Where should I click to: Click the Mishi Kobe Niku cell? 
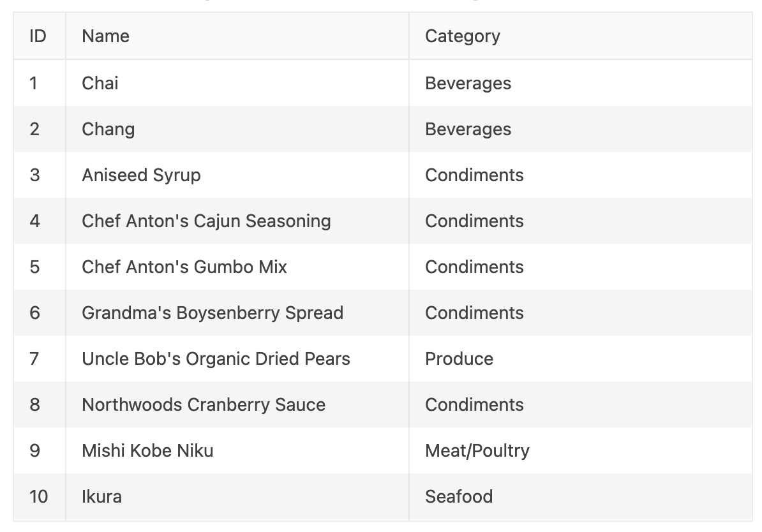(x=147, y=450)
